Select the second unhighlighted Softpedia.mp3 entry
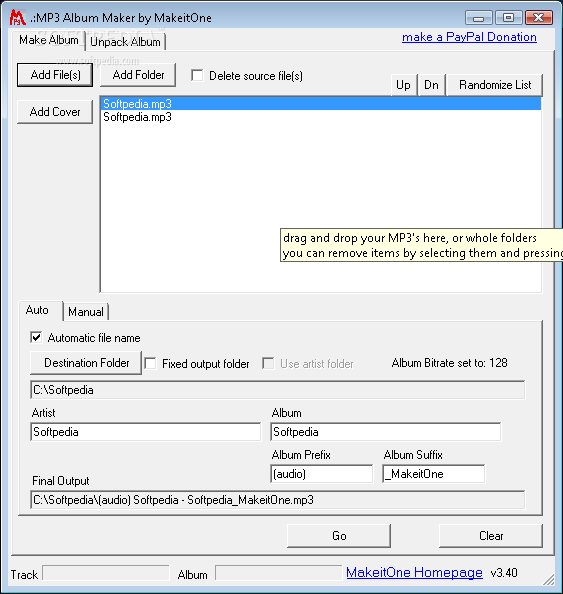 tap(321, 117)
